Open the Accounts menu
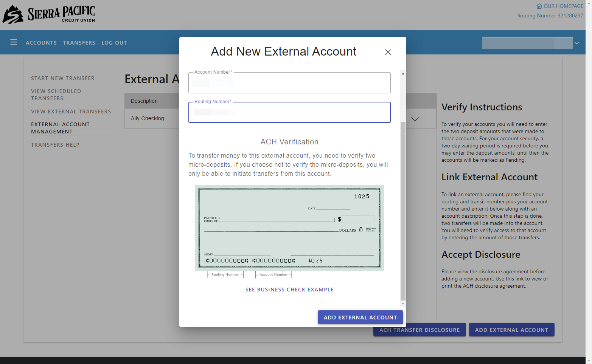 coord(41,43)
